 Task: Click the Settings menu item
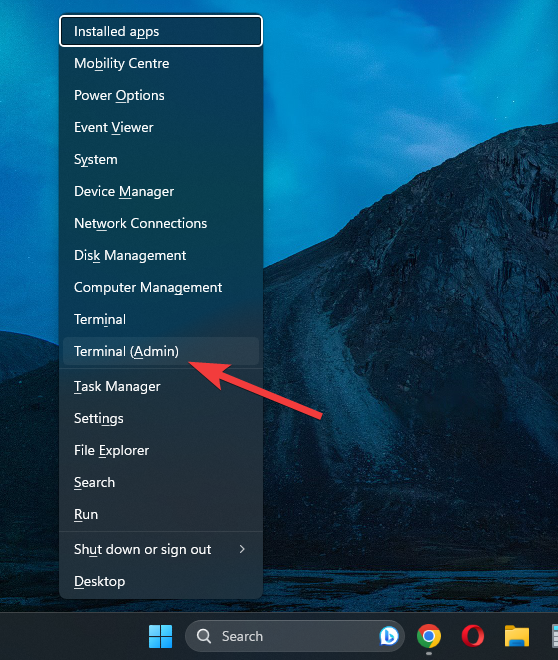(161, 418)
